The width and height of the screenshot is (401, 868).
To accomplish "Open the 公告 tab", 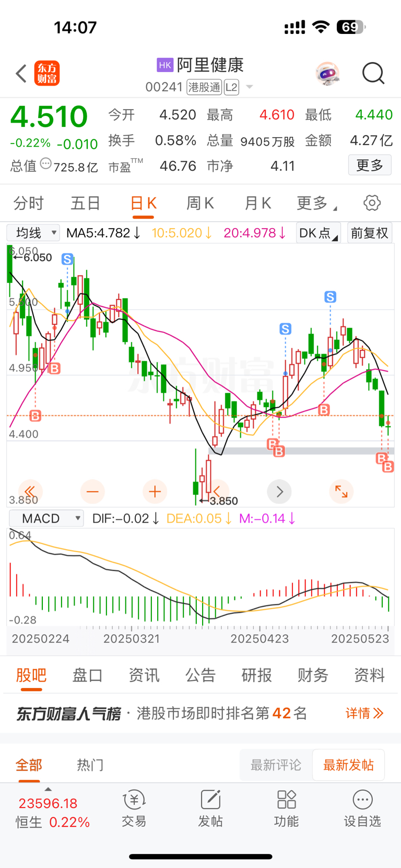I will point(200,675).
